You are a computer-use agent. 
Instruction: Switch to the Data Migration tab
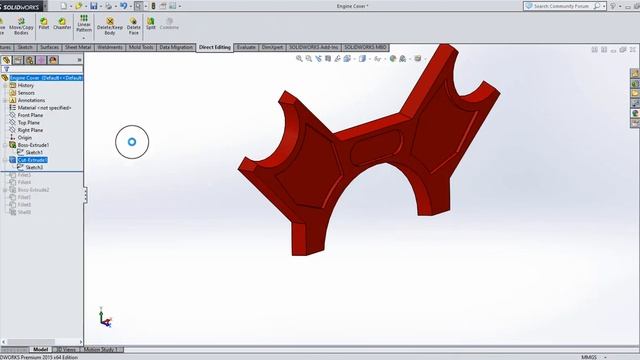click(x=176, y=47)
